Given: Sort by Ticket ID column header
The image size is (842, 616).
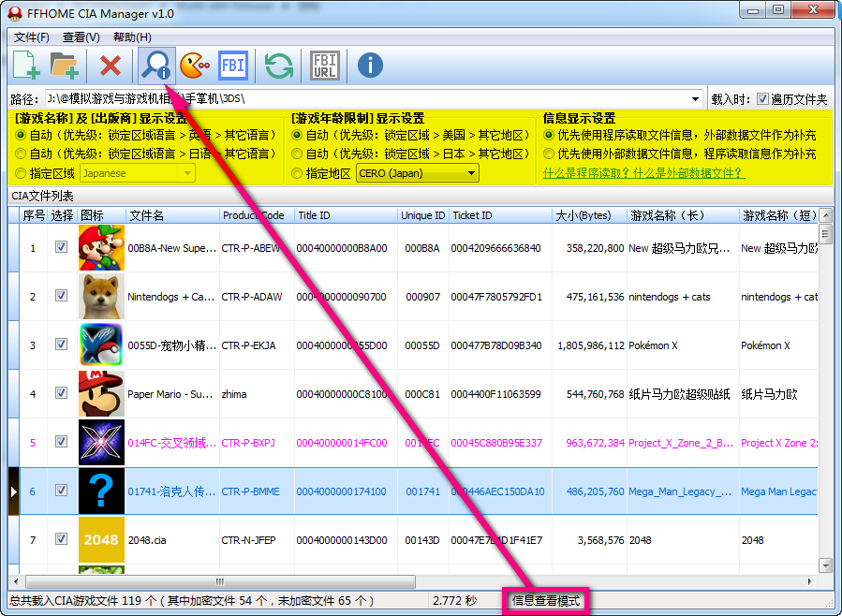Looking at the screenshot, I should 500,215.
